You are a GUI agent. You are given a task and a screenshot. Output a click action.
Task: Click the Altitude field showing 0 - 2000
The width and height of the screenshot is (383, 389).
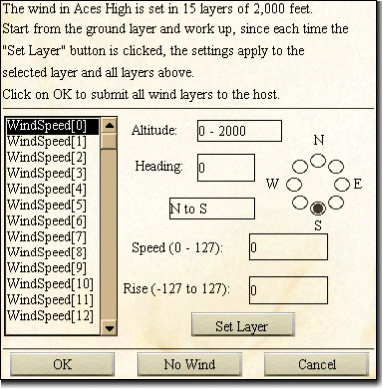click(x=239, y=131)
